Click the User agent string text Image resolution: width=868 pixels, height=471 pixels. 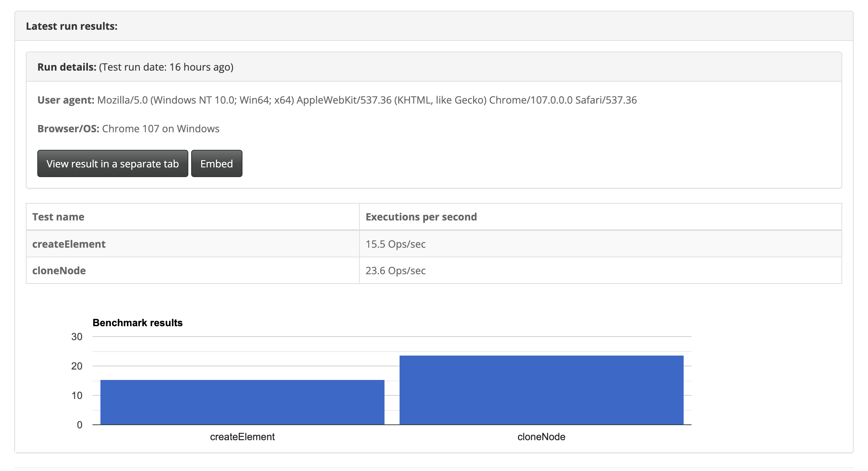point(367,100)
